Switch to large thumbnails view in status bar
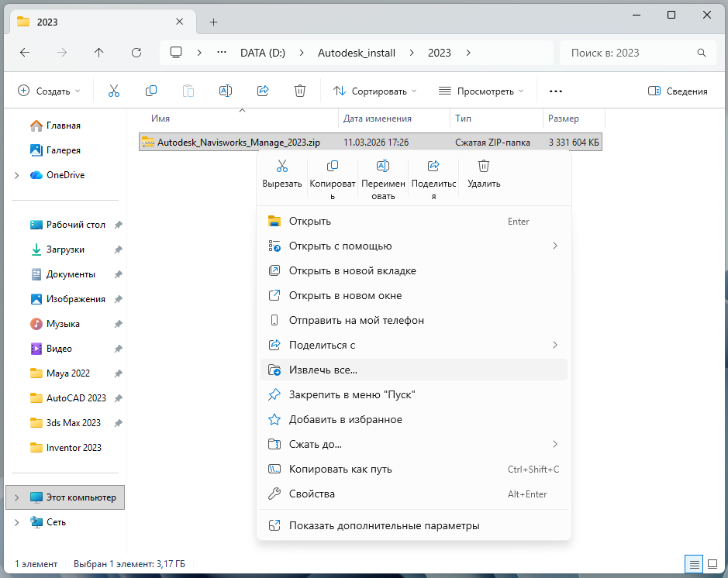 tap(712, 565)
